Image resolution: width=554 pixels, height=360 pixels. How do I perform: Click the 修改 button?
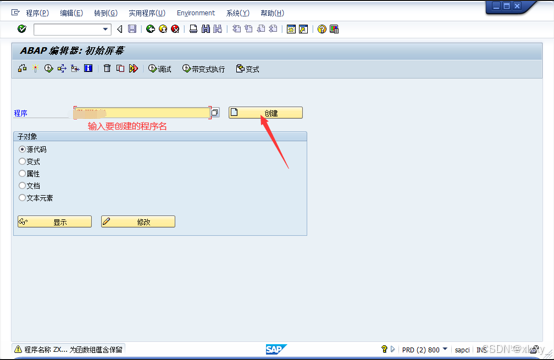tap(138, 222)
